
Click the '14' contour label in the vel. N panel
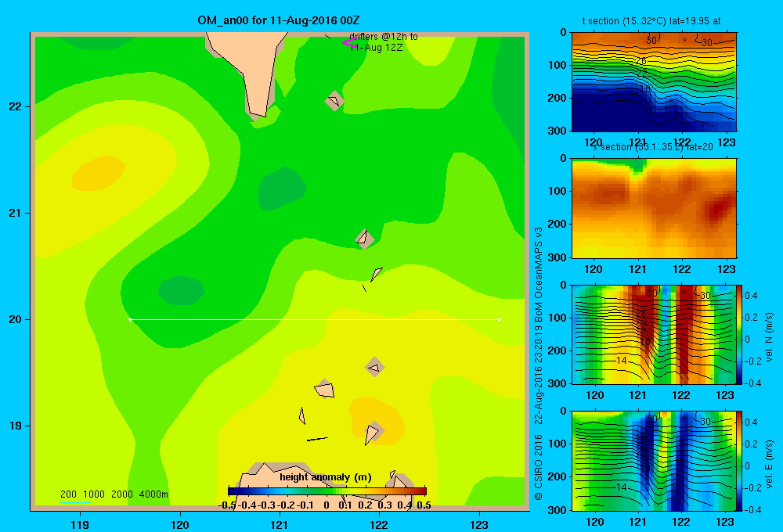coord(621,361)
